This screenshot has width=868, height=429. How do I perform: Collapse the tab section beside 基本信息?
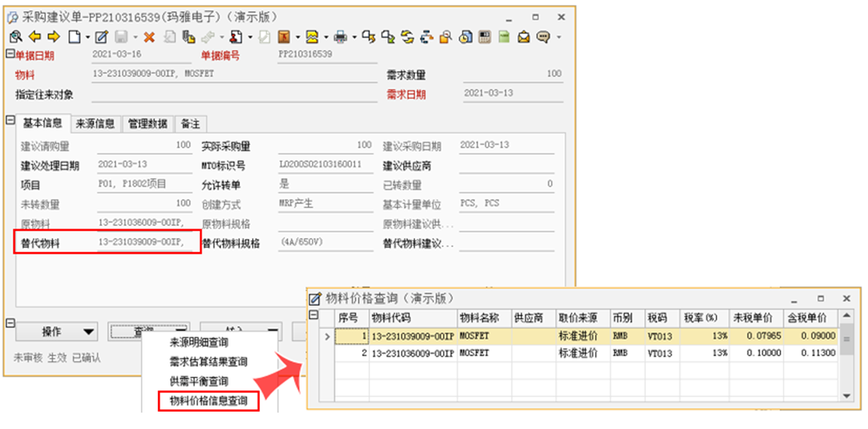[11, 120]
